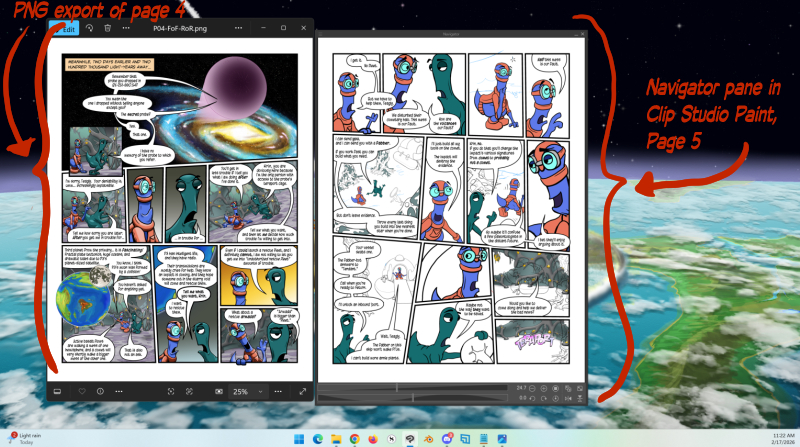Viewport: 800px width, 447px height.
Task: Show file info in Photos viewer
Action: [x=100, y=391]
